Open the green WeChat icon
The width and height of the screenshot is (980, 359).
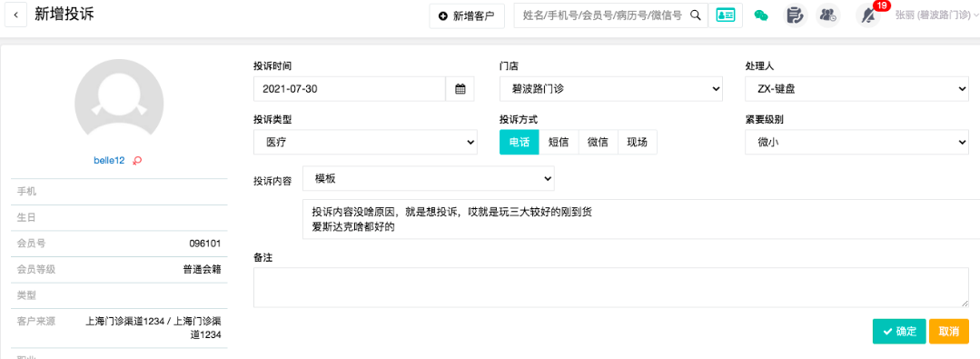click(x=760, y=15)
